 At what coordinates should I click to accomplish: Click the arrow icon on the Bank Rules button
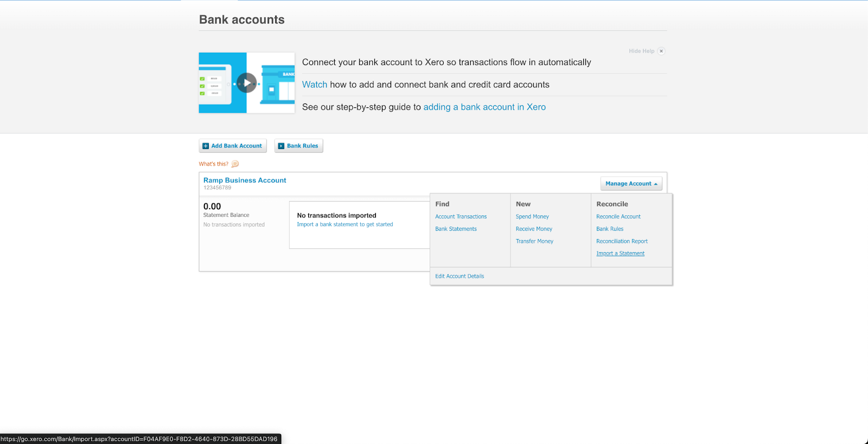click(x=281, y=146)
